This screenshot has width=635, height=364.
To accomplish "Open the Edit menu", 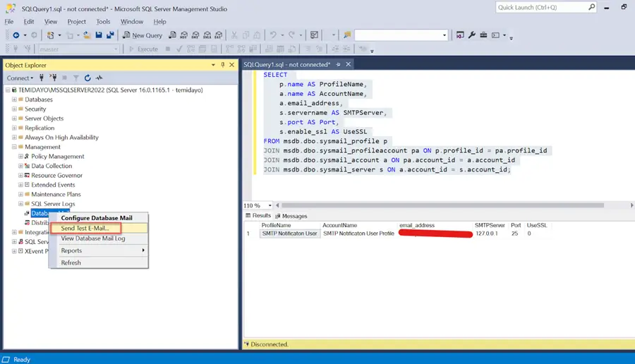I will click(29, 21).
